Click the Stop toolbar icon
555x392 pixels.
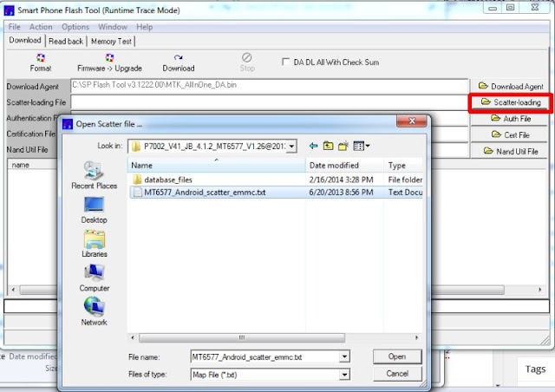coord(246,57)
